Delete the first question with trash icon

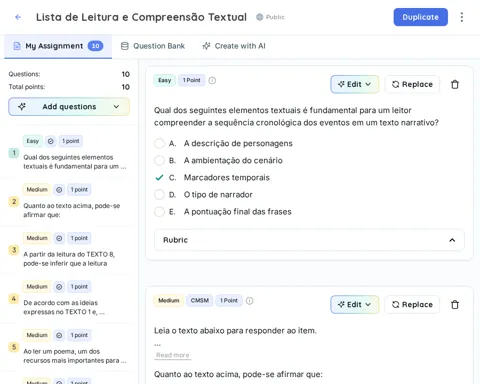point(455,84)
